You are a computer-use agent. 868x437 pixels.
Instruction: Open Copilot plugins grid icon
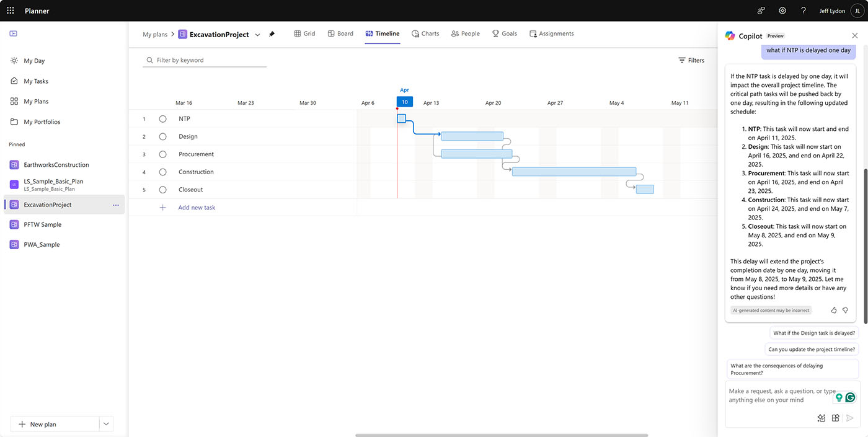click(835, 418)
